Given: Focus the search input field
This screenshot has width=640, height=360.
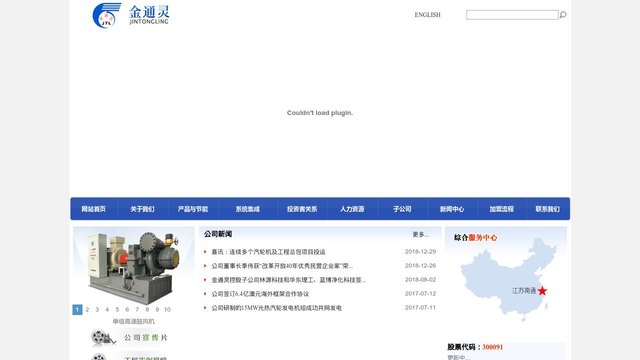Looking at the screenshot, I should [x=512, y=15].
